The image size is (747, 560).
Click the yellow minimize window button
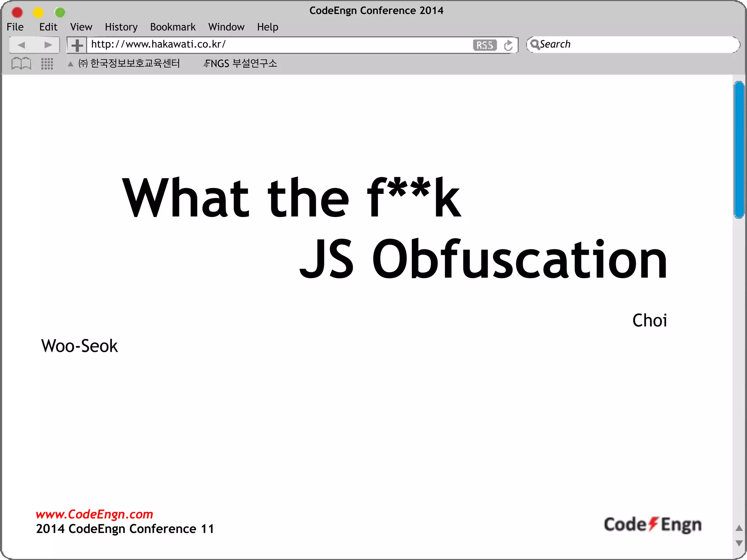click(x=38, y=12)
